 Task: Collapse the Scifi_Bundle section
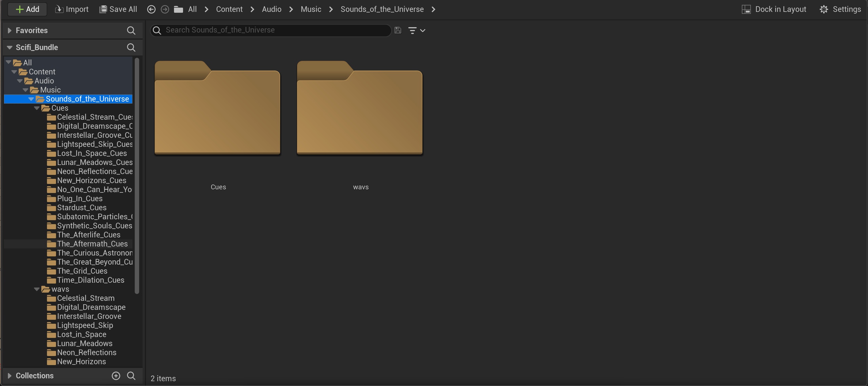pyautogui.click(x=9, y=47)
